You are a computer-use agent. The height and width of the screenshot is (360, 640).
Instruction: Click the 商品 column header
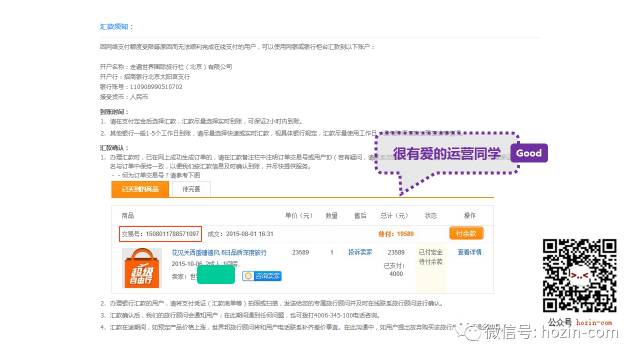tap(128, 216)
